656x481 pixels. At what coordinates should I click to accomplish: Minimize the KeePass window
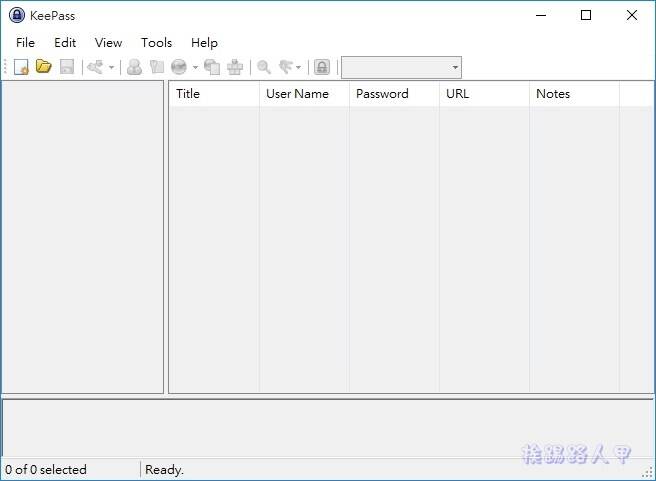click(541, 15)
